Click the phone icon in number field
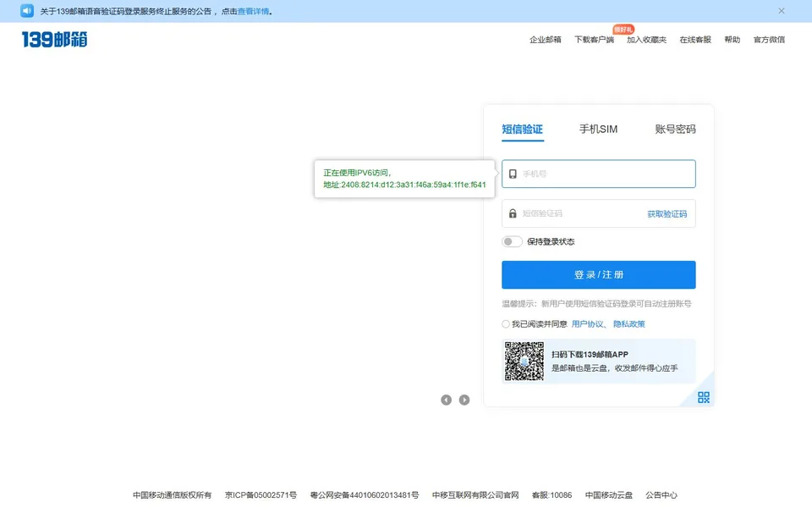The height and width of the screenshot is (508, 812). coord(513,174)
